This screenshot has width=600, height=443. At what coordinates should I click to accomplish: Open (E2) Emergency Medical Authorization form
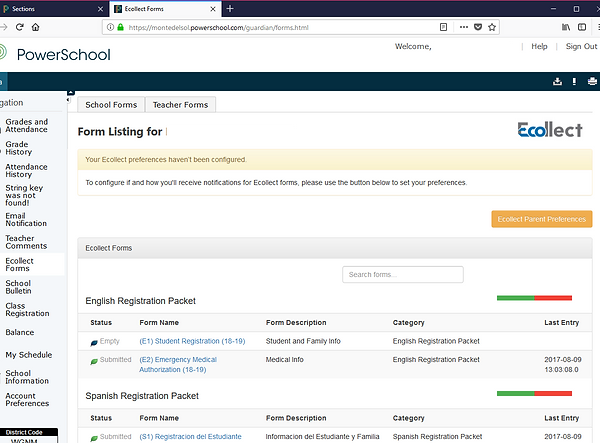[178, 365]
